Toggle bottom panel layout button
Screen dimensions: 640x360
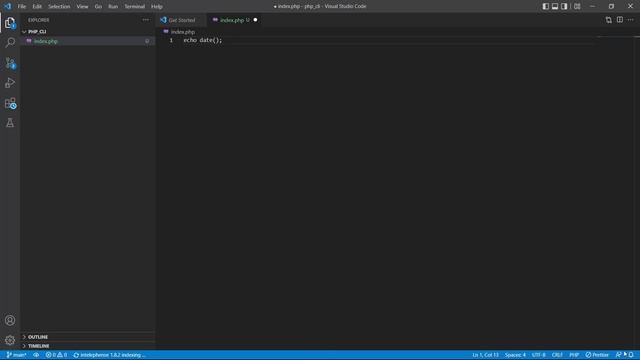point(555,6)
